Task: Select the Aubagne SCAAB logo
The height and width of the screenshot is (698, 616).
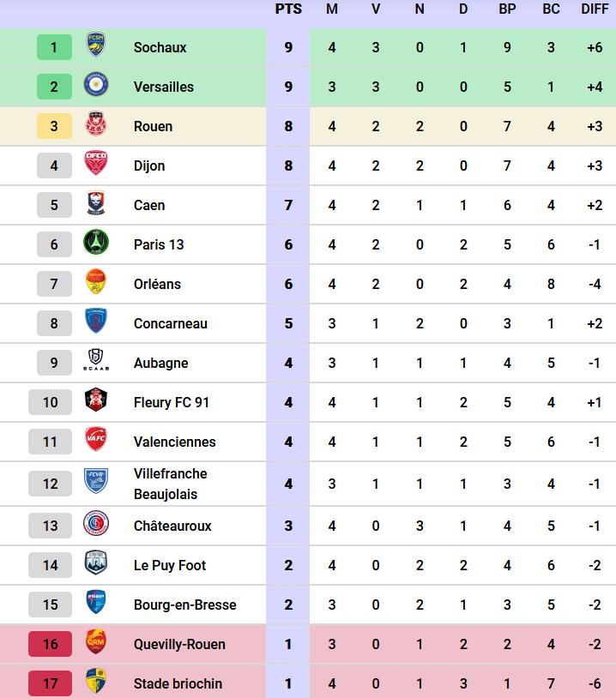Action: pos(95,363)
